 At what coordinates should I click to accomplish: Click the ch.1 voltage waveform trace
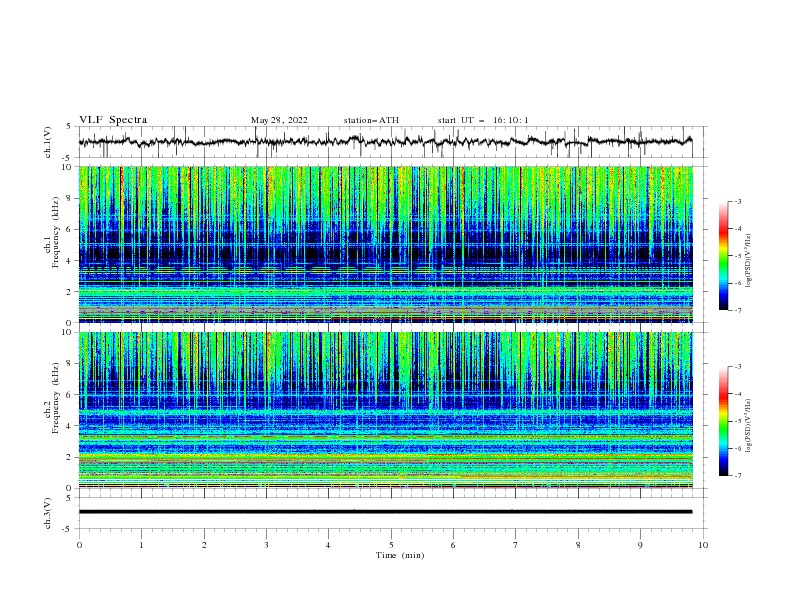click(385, 142)
